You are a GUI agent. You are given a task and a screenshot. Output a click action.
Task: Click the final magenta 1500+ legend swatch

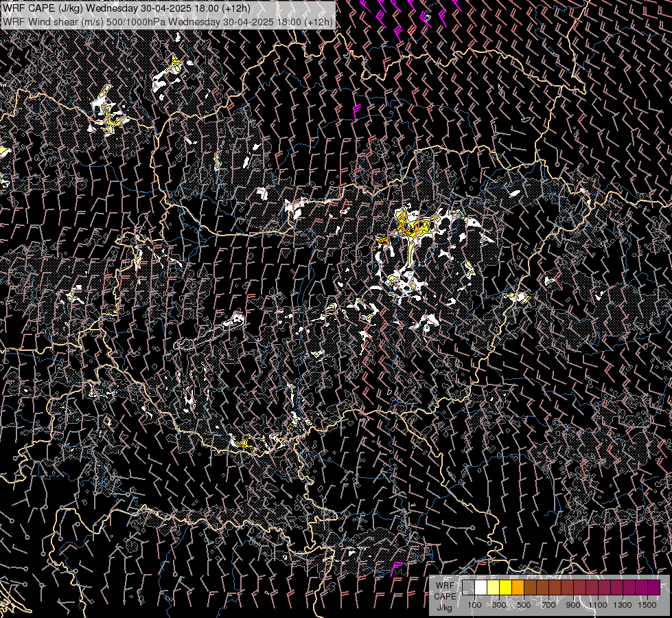pos(654,587)
